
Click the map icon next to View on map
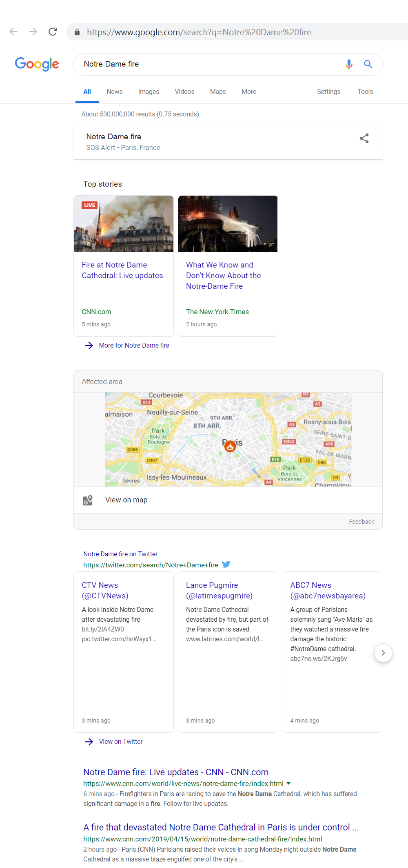88,500
